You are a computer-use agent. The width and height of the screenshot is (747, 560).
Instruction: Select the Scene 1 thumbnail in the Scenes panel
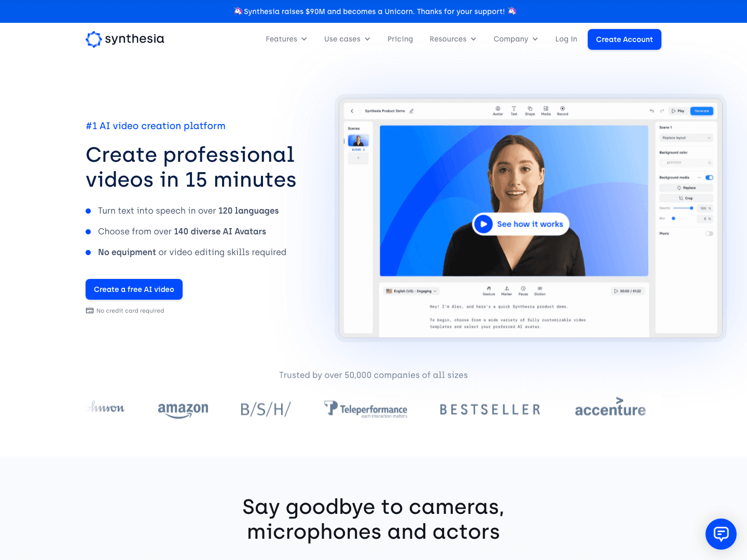click(358, 140)
